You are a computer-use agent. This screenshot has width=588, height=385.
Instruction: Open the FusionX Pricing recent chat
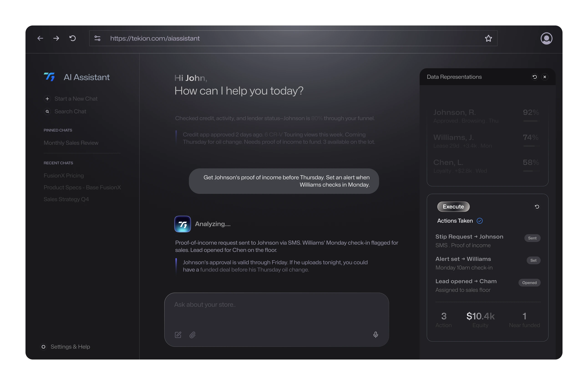pos(64,175)
